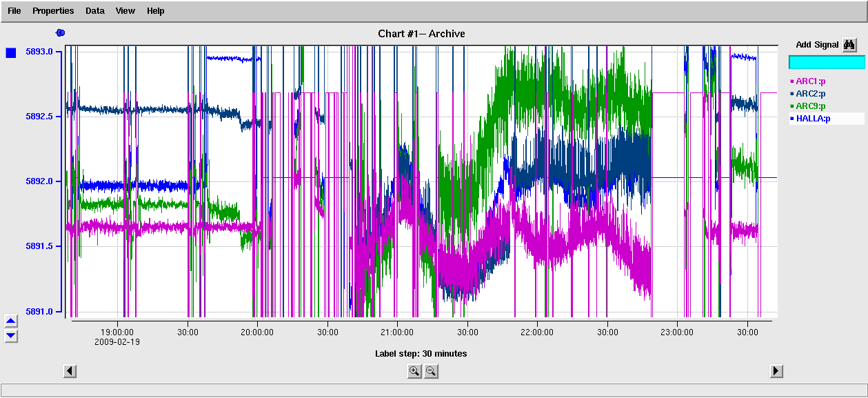Click the zoom out magnifier icon
This screenshot has width=868, height=398.
(x=431, y=371)
